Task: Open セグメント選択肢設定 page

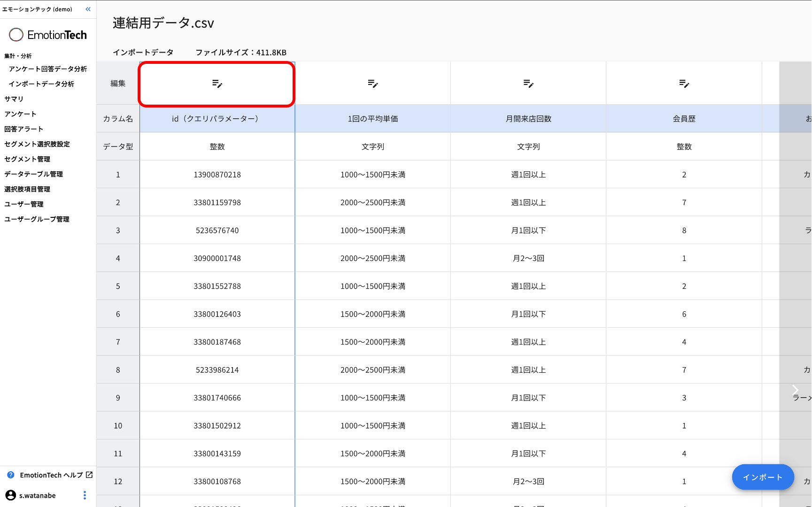Action: [x=37, y=144]
